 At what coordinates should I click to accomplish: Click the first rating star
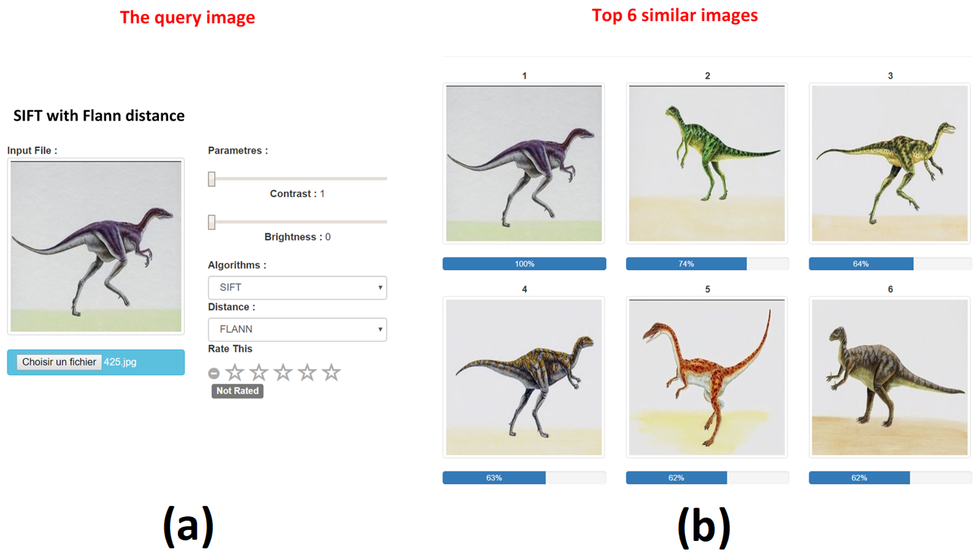click(235, 373)
